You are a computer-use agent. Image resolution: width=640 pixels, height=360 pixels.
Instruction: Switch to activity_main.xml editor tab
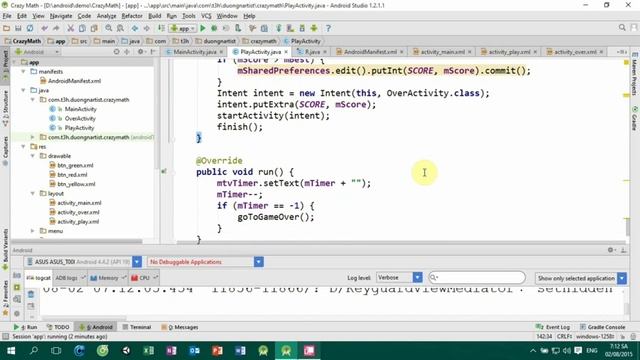[x=442, y=52]
